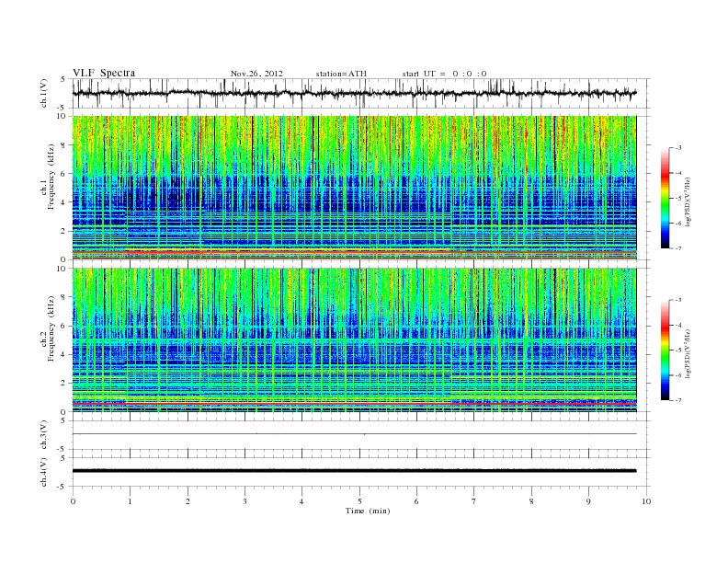Screen dimensions: 728x563
Task: Click the "VLF Spectra" plot title
Action: [104, 73]
